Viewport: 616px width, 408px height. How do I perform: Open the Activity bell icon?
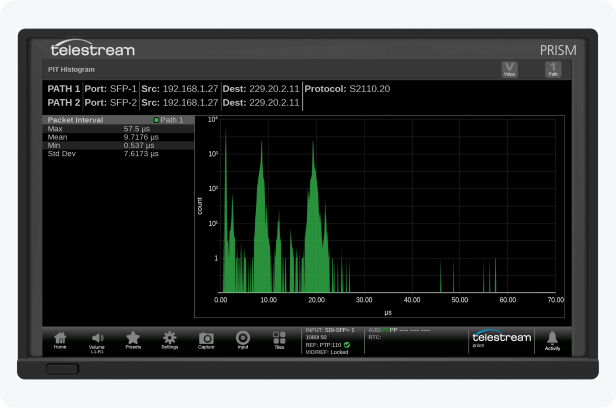coord(552,340)
